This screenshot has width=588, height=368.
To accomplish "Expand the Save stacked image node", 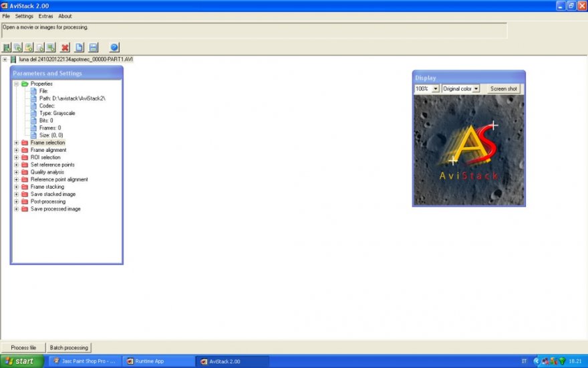I will pyautogui.click(x=17, y=194).
